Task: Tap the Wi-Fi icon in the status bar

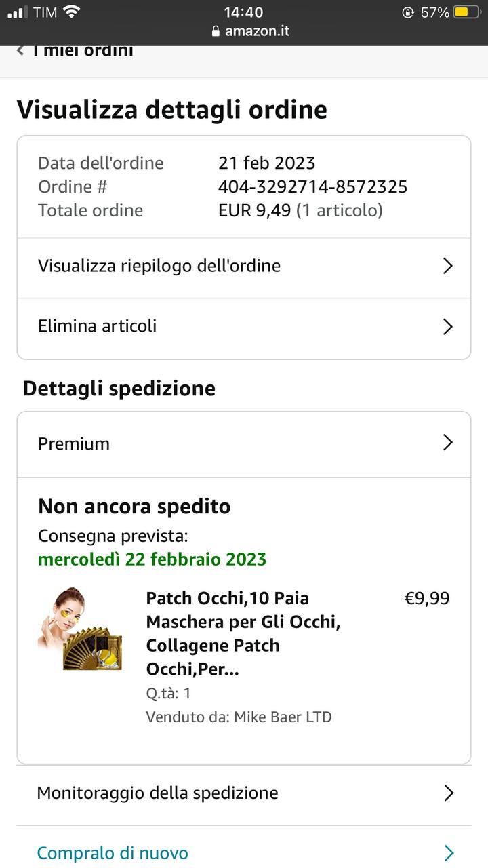Action: [71, 12]
